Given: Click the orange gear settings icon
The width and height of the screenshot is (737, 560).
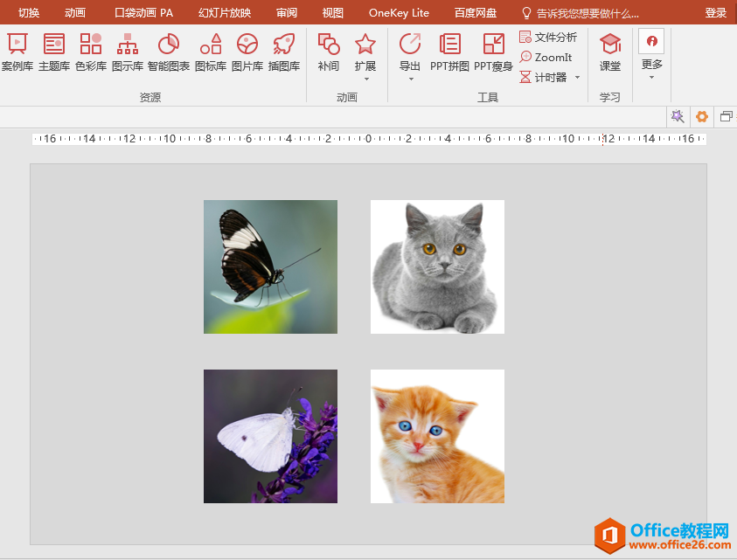Looking at the screenshot, I should point(701,116).
